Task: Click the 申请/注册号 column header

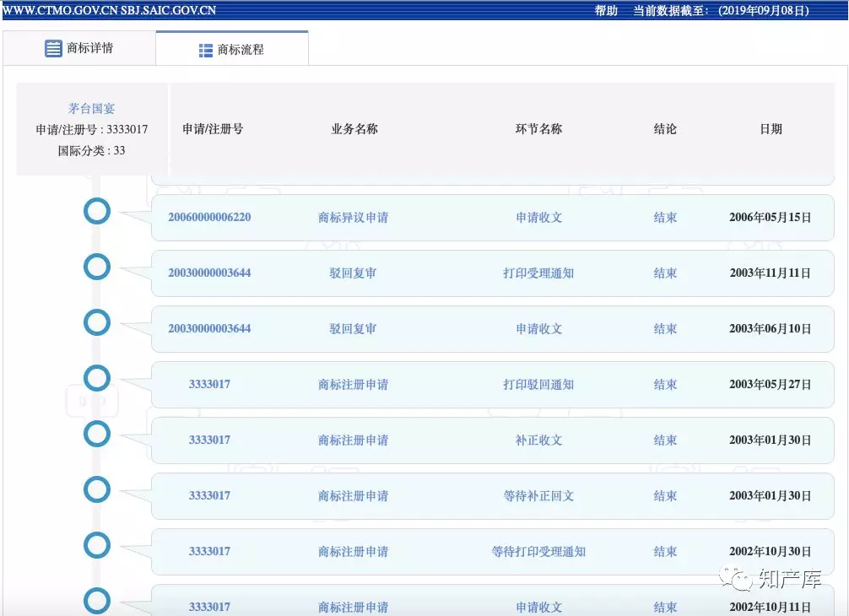Action: [213, 129]
